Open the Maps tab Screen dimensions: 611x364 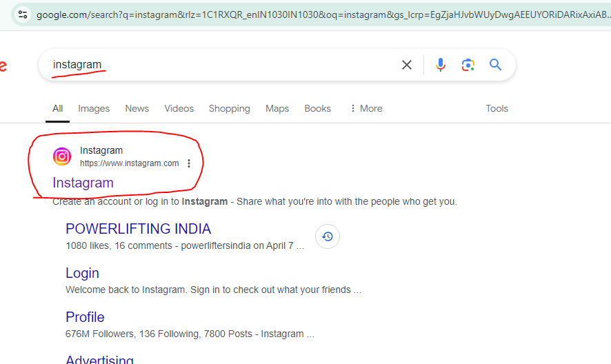point(277,108)
